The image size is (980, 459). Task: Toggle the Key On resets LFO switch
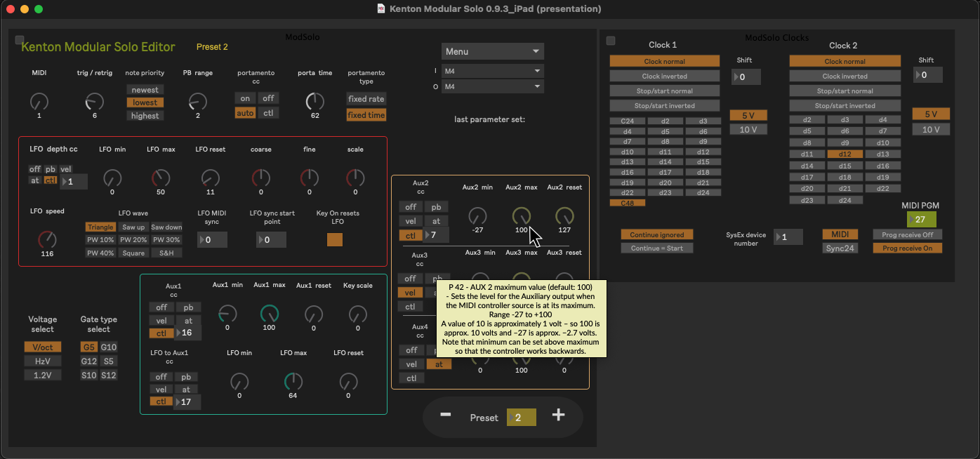(335, 239)
